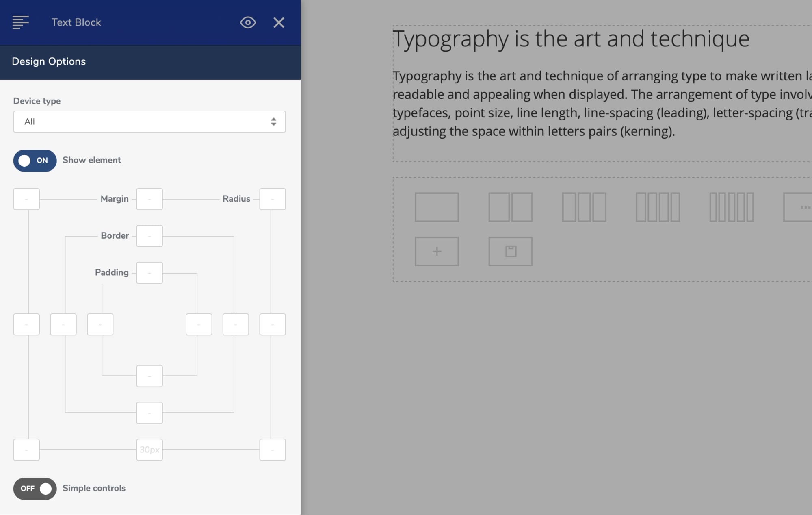Image resolution: width=812 pixels, height=515 pixels.
Task: Select the three-column row layout icon
Action: tap(584, 207)
